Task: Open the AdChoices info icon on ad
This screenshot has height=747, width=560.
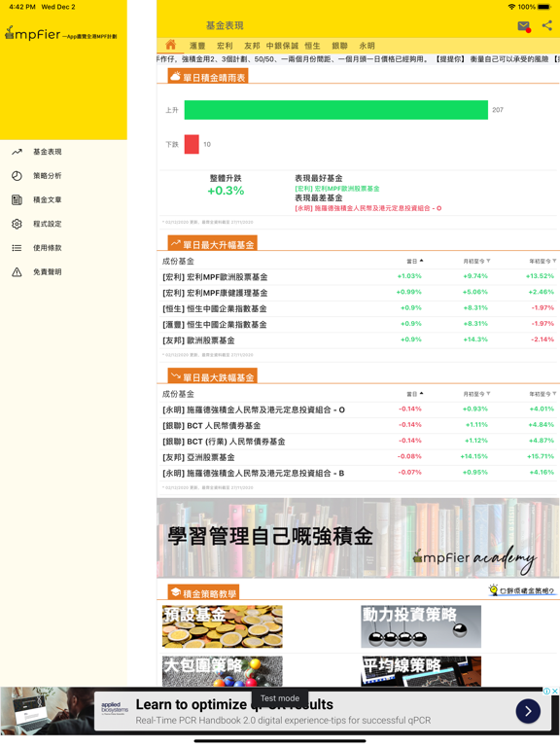Action: [547, 692]
